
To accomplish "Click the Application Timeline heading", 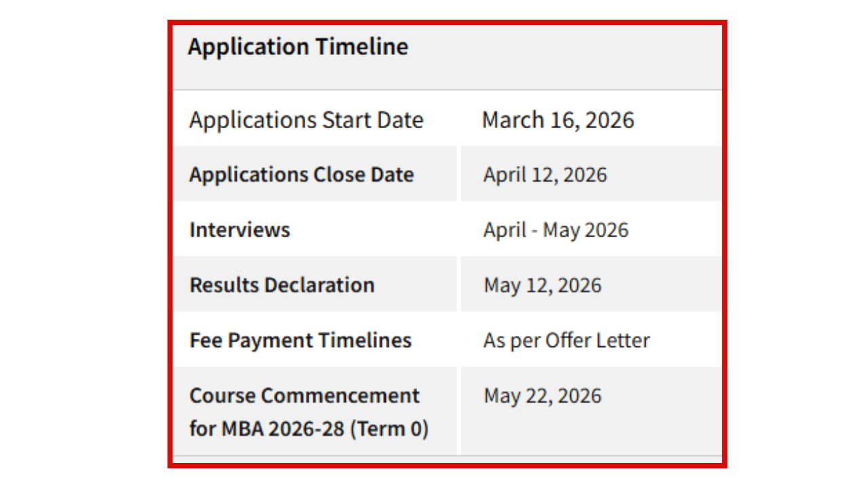I will coord(298,47).
